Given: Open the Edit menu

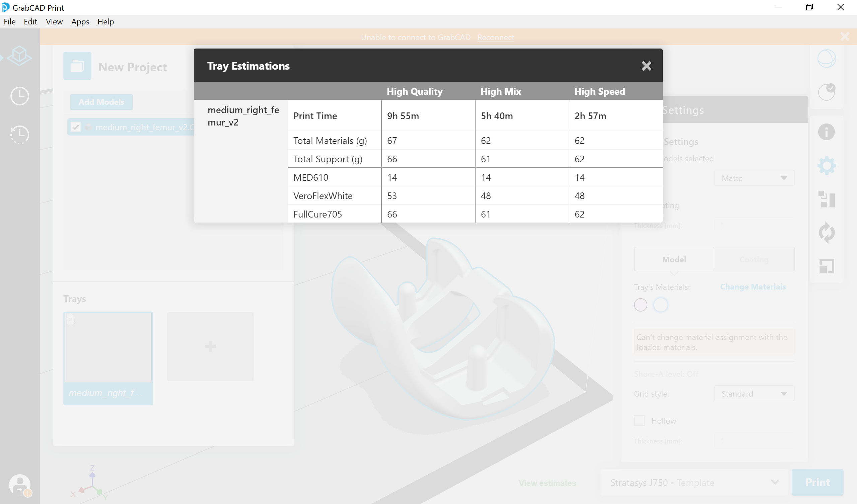Looking at the screenshot, I should pyautogui.click(x=30, y=22).
